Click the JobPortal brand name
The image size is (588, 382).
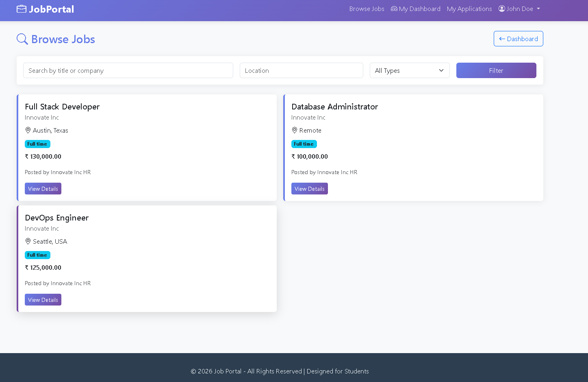point(52,9)
